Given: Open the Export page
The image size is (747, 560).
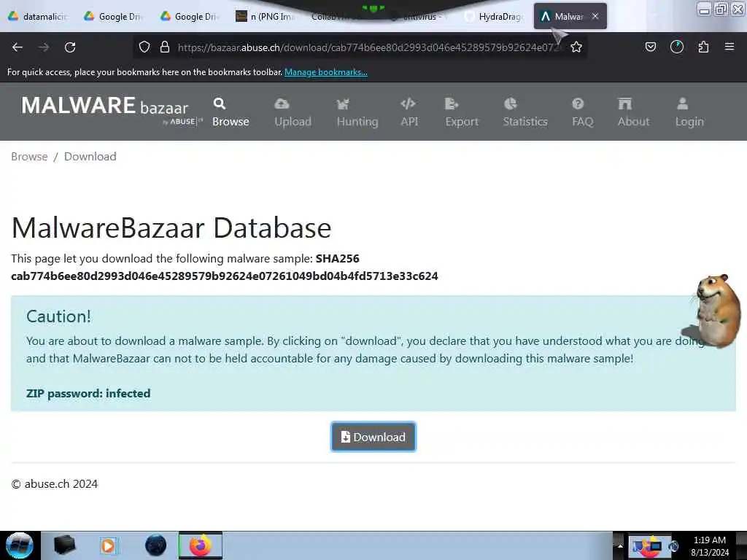Looking at the screenshot, I should pyautogui.click(x=462, y=113).
